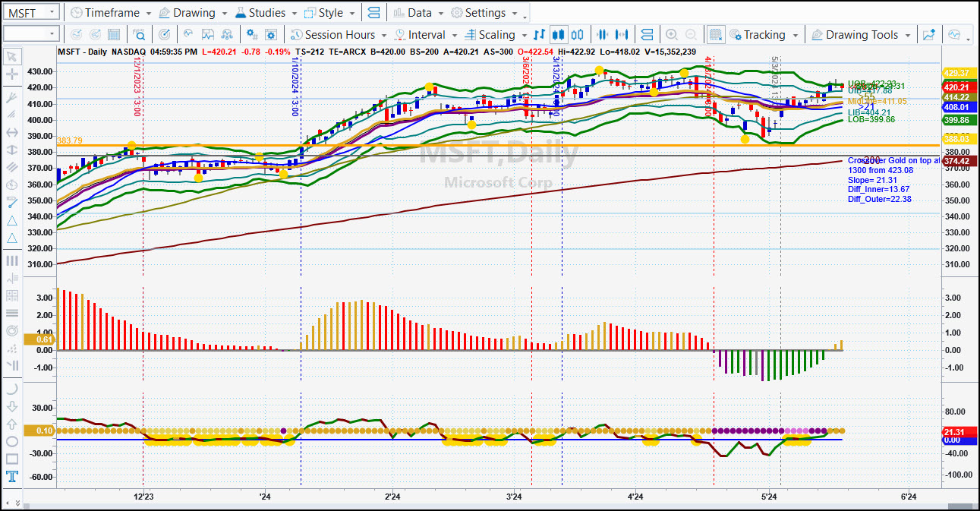980x511 pixels.
Task: Open the Timeframe dropdown menu
Action: (110, 13)
